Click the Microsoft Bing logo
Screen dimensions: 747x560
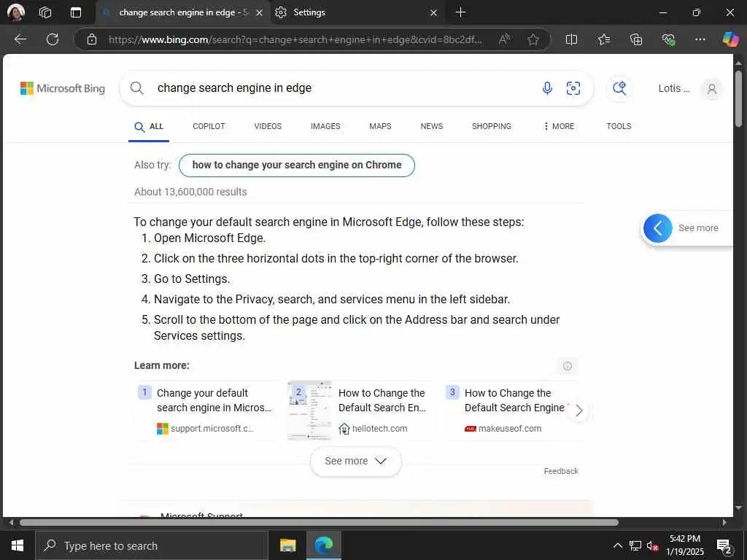63,88
